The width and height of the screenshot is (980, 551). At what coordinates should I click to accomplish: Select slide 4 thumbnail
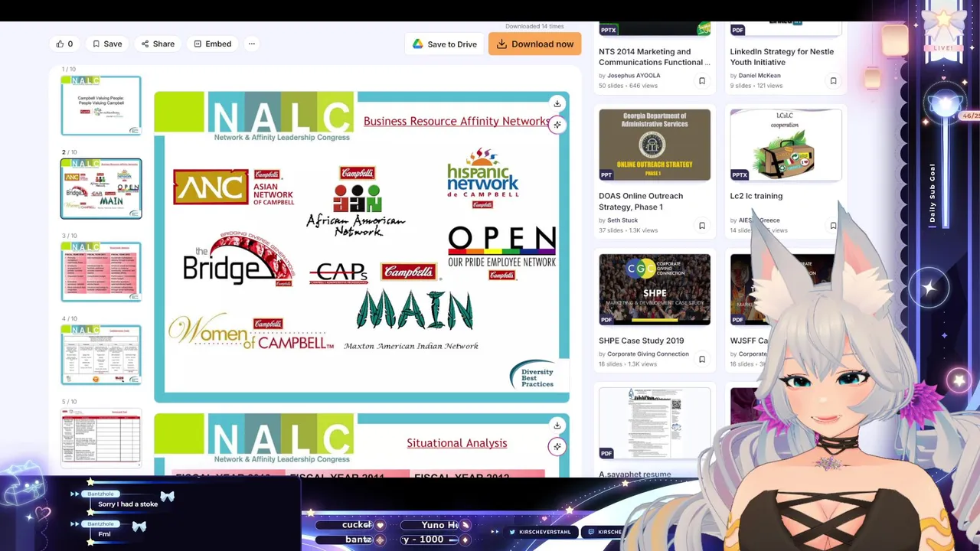tap(101, 354)
